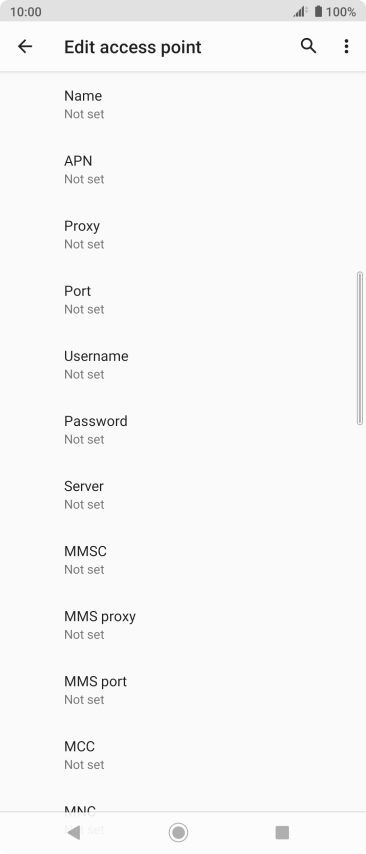This screenshot has width=366, height=854.
Task: Open the Server setting
Action: 183,495
